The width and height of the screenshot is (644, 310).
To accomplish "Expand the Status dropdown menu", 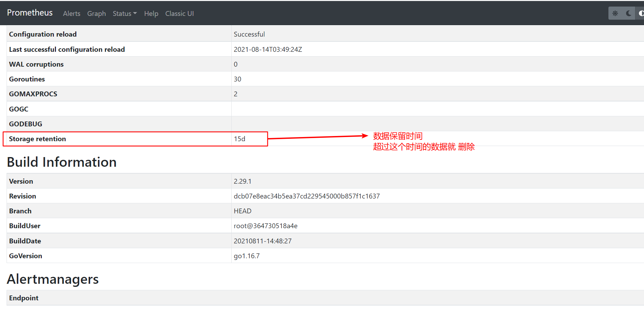I will tap(125, 13).
